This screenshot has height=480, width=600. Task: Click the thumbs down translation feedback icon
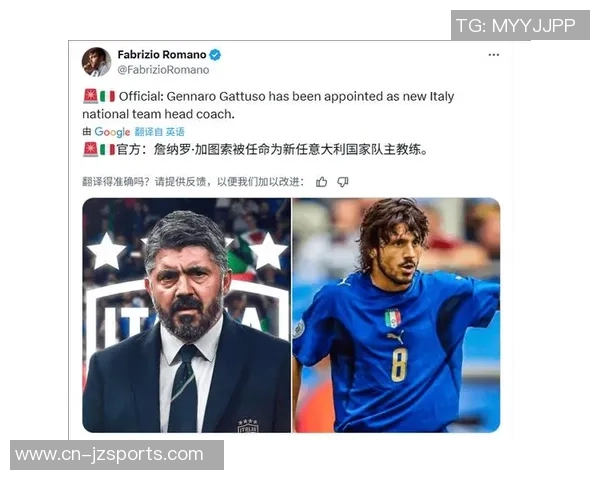tap(343, 182)
